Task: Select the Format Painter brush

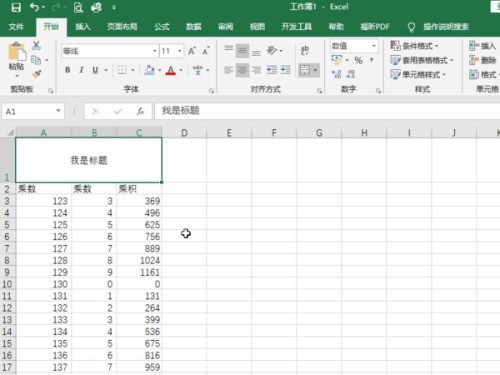Action: tap(36, 74)
